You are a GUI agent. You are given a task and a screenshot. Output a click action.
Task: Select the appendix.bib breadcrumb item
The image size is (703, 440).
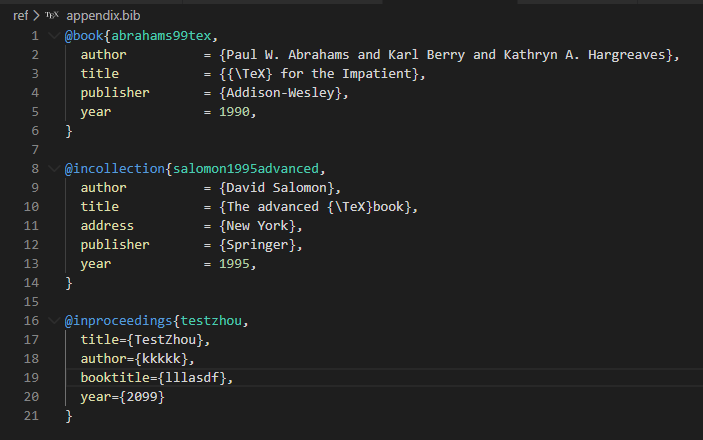coord(103,16)
